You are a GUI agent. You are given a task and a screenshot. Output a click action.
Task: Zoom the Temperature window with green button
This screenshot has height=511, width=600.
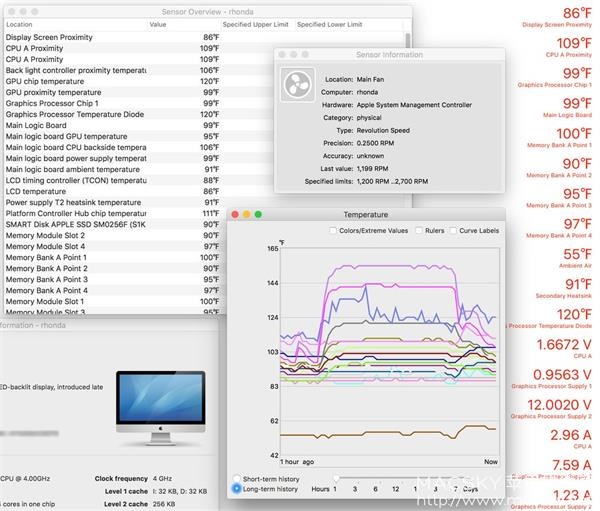258,214
